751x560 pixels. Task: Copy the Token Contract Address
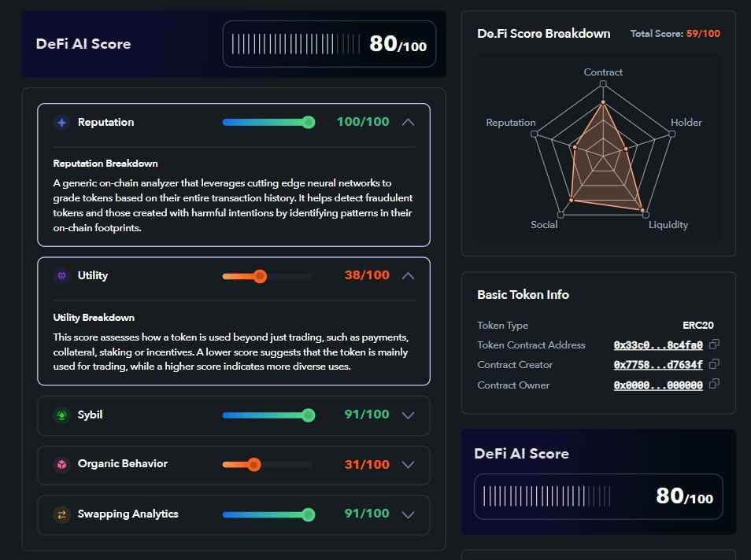[714, 344]
